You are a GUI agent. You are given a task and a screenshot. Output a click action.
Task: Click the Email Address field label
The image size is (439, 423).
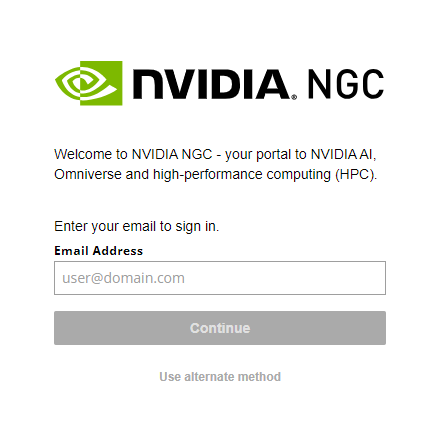[99, 251]
